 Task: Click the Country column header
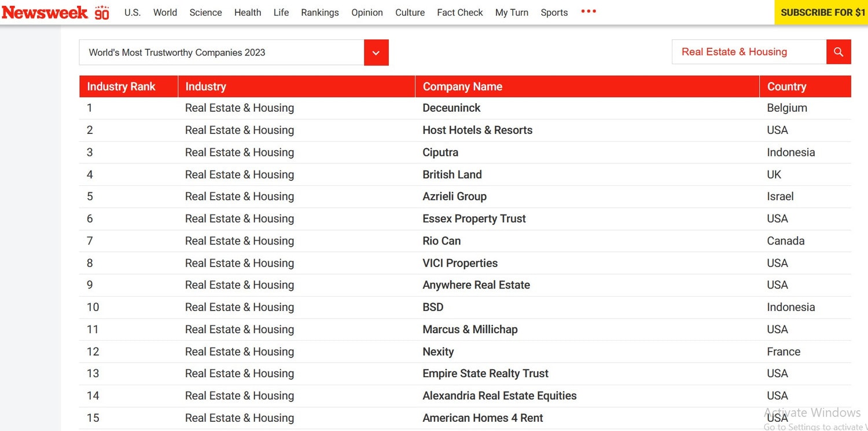806,86
